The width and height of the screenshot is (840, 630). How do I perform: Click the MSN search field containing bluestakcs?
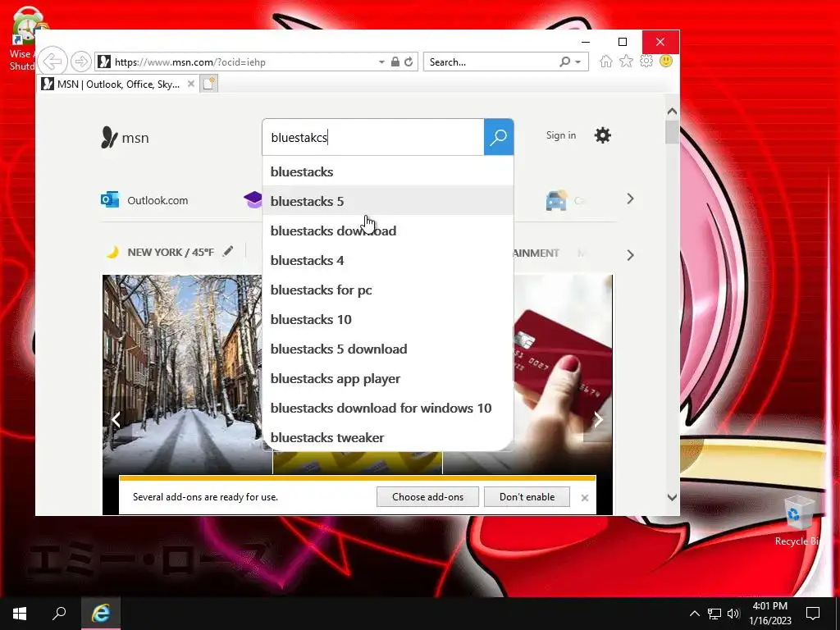tap(373, 137)
